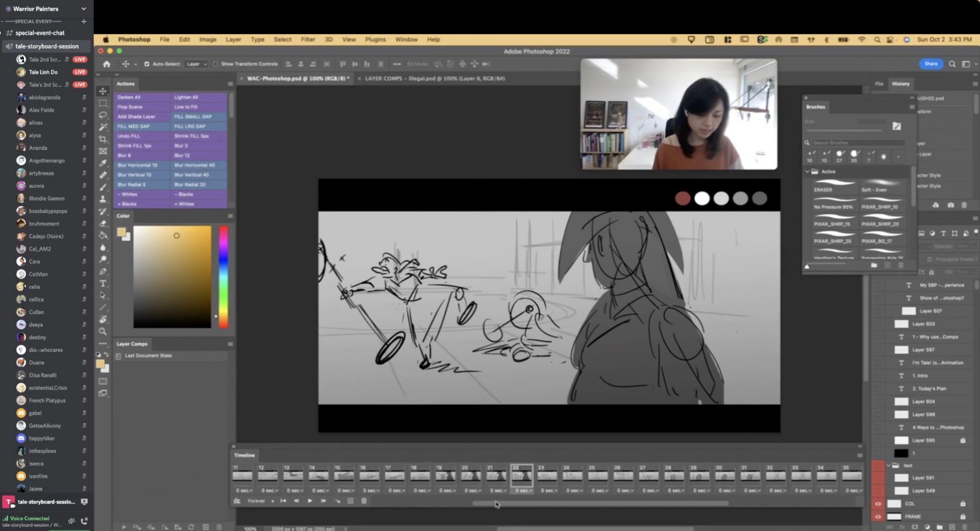
Task: Hide the COL layer
Action: tap(878, 503)
